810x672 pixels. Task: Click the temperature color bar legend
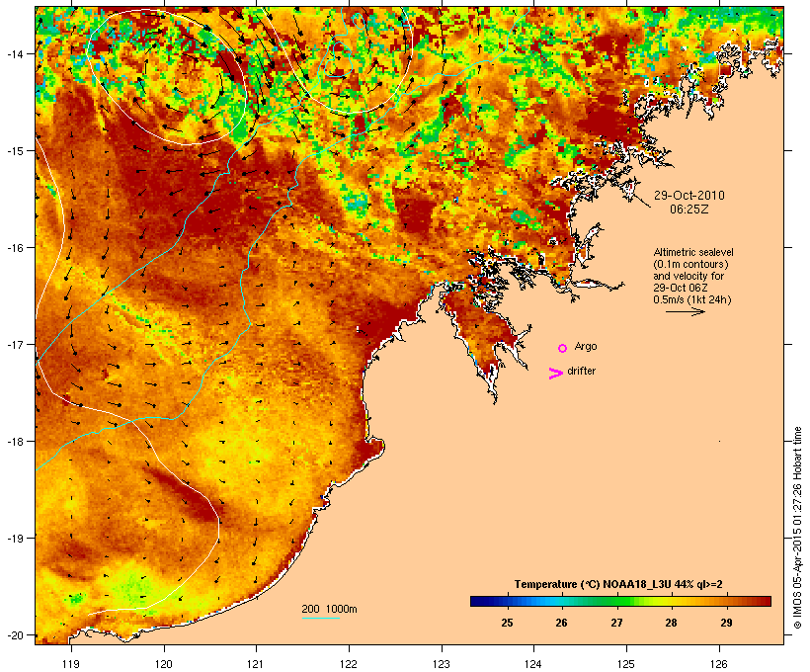click(x=620, y=601)
